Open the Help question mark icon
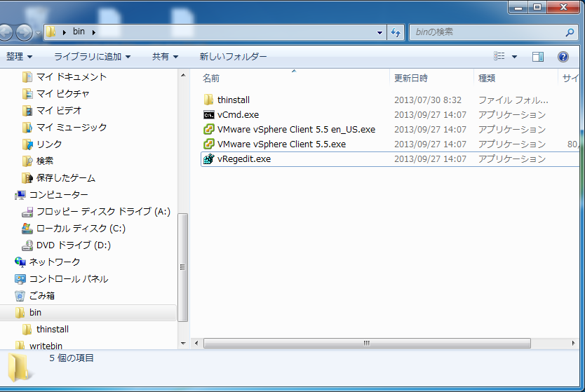This screenshot has width=585, height=392. [563, 57]
